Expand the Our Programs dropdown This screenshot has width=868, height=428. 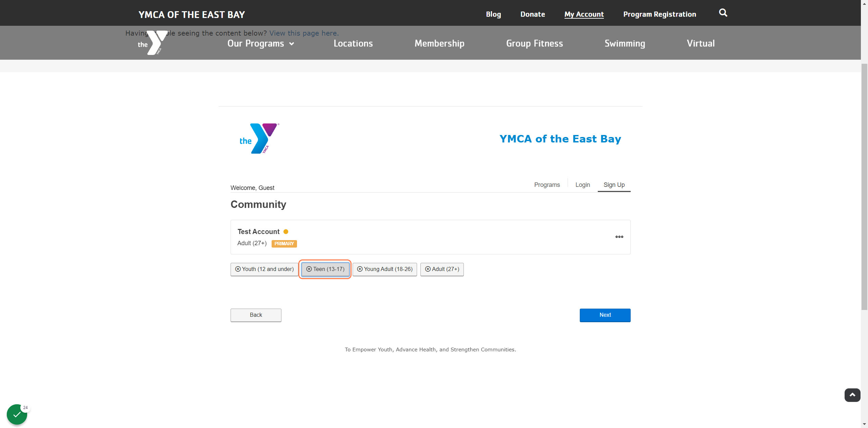click(260, 43)
